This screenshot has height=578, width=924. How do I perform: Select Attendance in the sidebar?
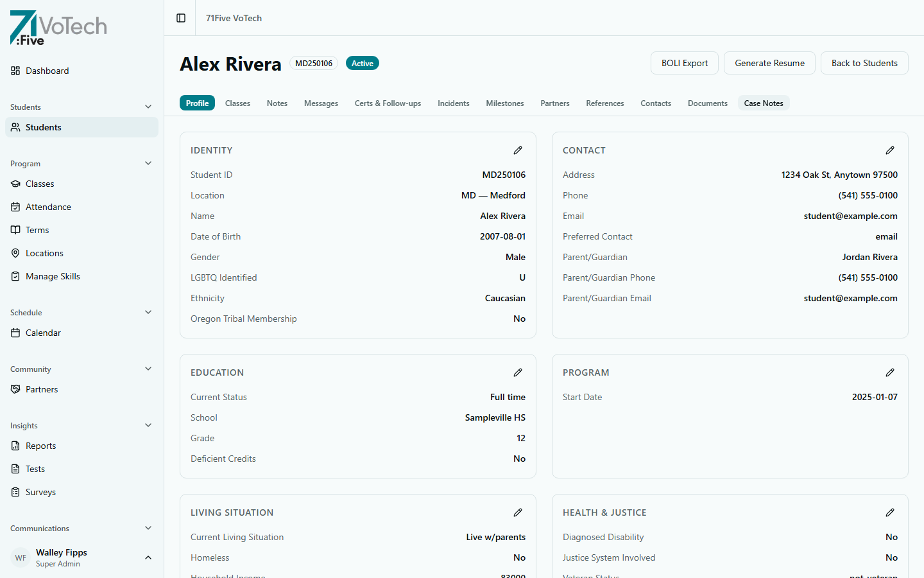tap(48, 207)
